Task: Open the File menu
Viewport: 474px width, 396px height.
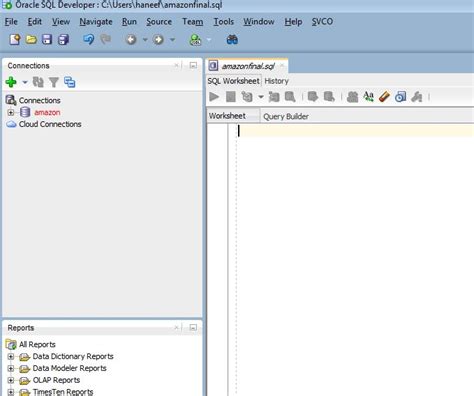Action: click(11, 22)
